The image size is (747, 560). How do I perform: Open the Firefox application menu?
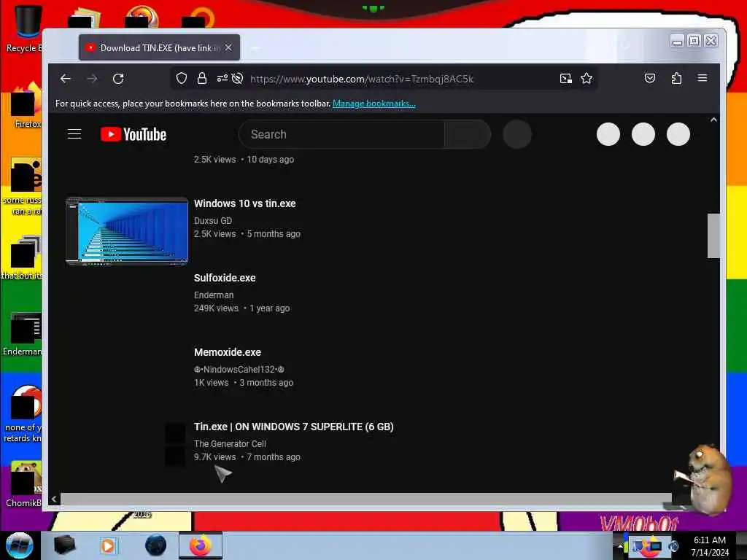(x=703, y=78)
